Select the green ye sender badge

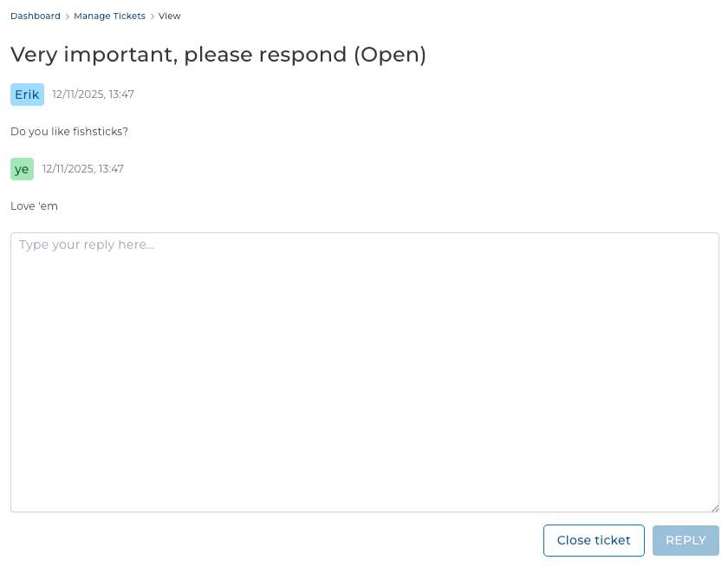point(22,169)
